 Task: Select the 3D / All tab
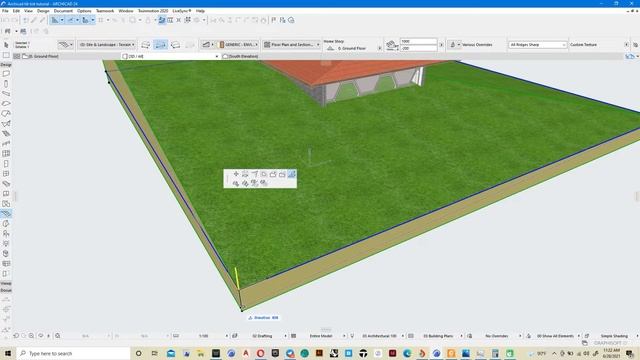click(171, 56)
